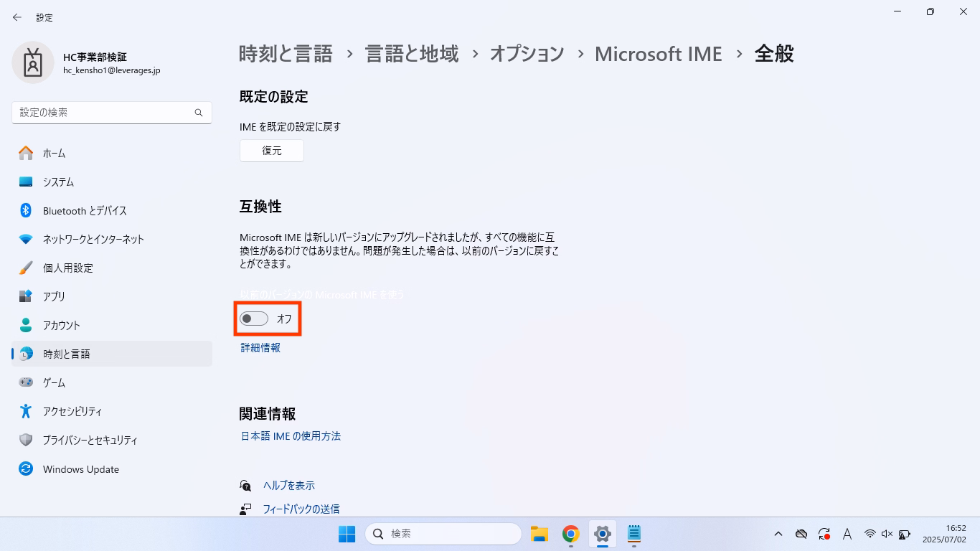Go to Microsoft IME breadcrumb

(659, 54)
